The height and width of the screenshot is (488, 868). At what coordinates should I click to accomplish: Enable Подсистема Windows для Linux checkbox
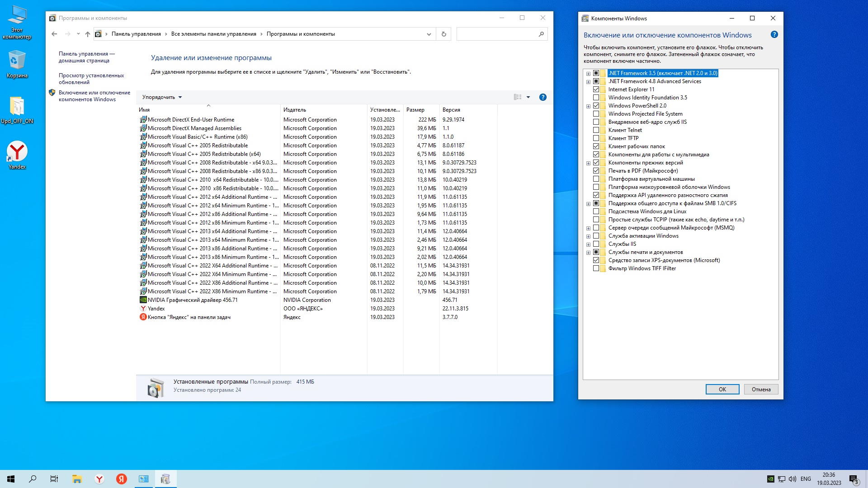[596, 211]
